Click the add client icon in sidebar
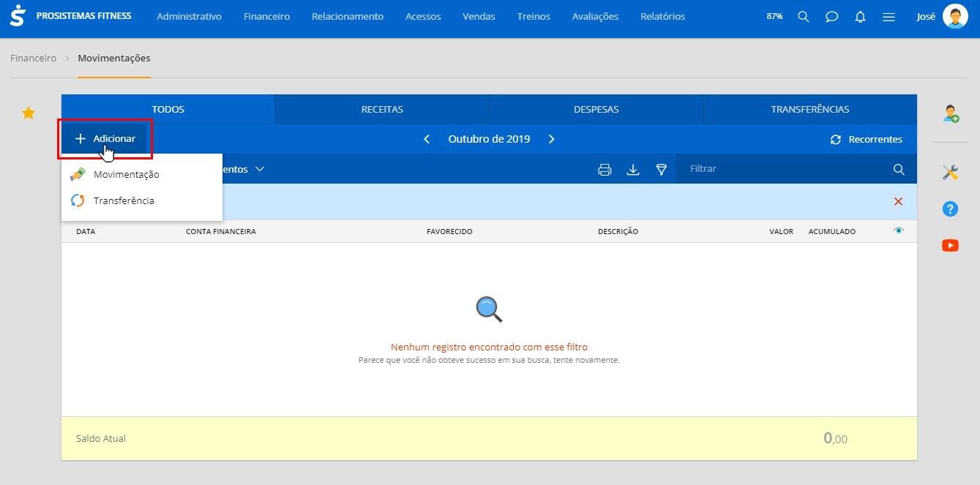 pyautogui.click(x=951, y=113)
